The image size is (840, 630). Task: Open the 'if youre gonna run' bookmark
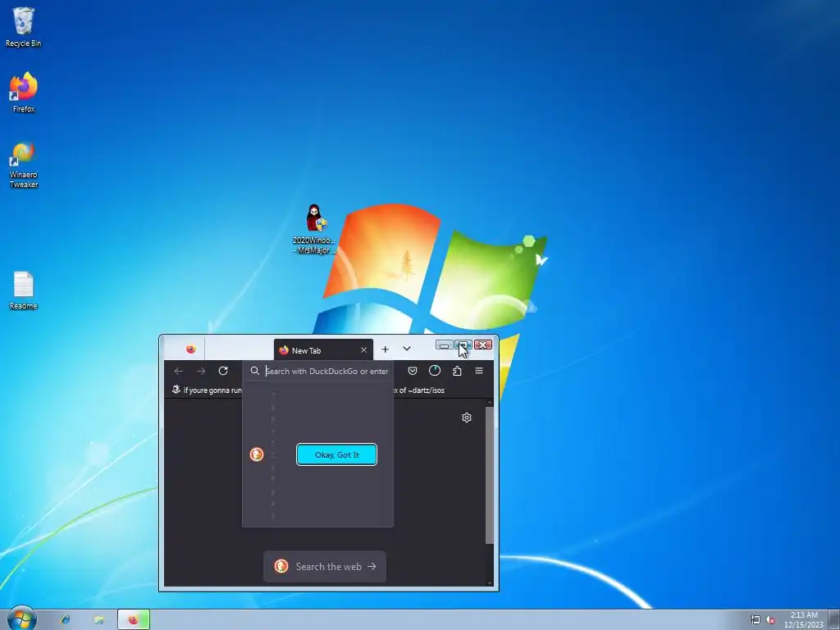(207, 390)
